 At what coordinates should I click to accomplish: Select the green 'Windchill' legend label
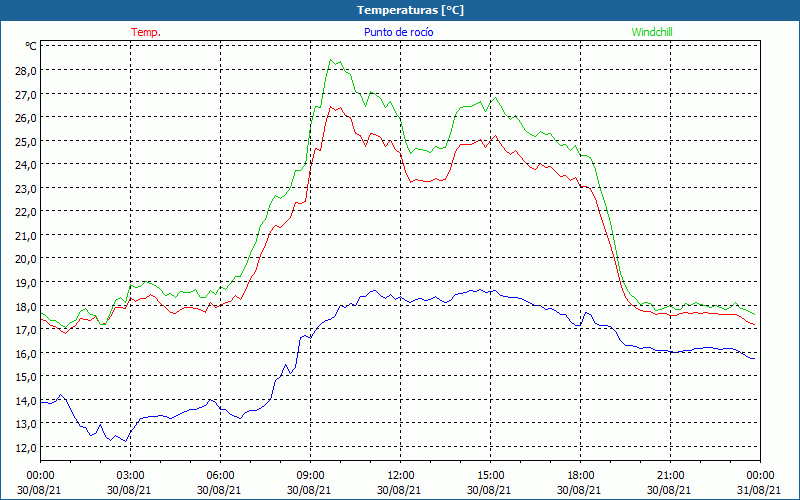pyautogui.click(x=652, y=32)
